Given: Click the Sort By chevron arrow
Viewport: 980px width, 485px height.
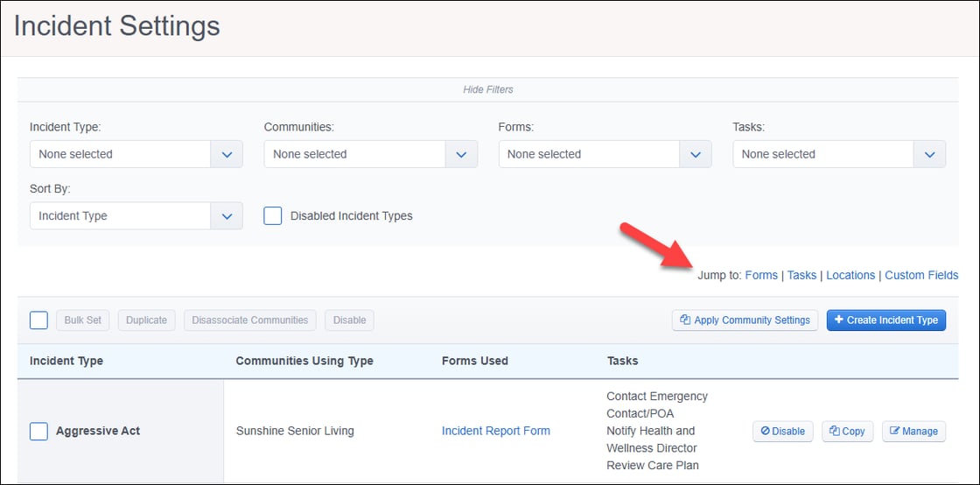Looking at the screenshot, I should (x=227, y=215).
